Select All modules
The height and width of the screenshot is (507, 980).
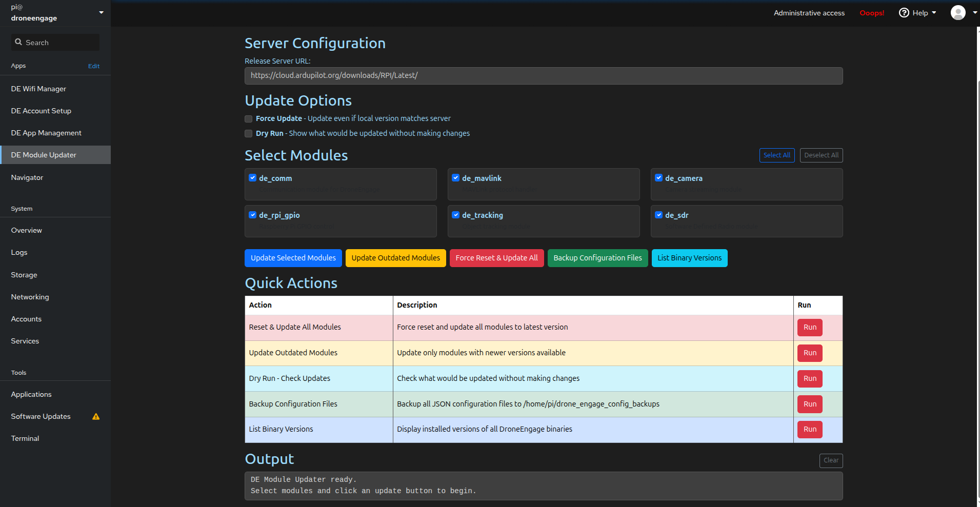(776, 155)
